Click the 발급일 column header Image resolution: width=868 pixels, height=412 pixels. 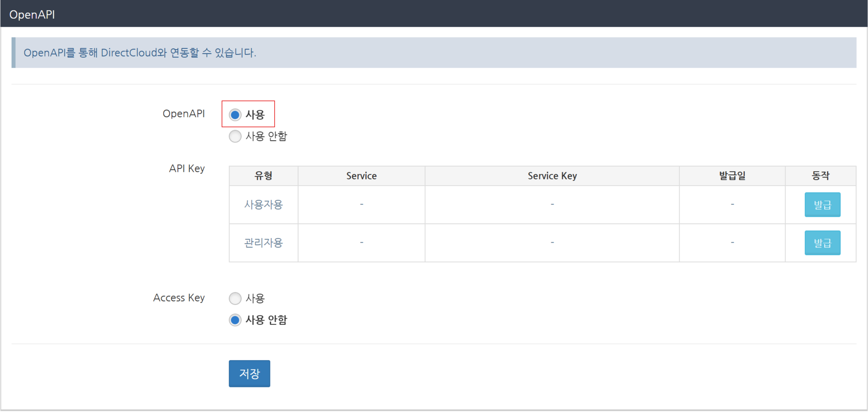click(x=732, y=176)
